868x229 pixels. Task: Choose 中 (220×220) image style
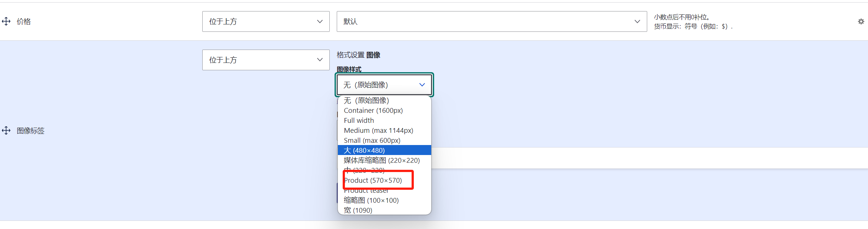384,170
